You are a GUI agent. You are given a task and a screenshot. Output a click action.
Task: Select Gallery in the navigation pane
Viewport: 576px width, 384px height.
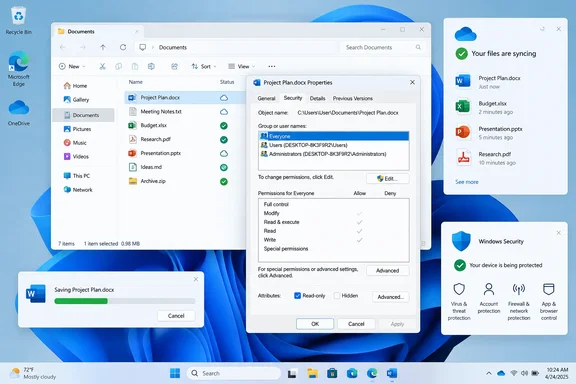[x=83, y=100]
